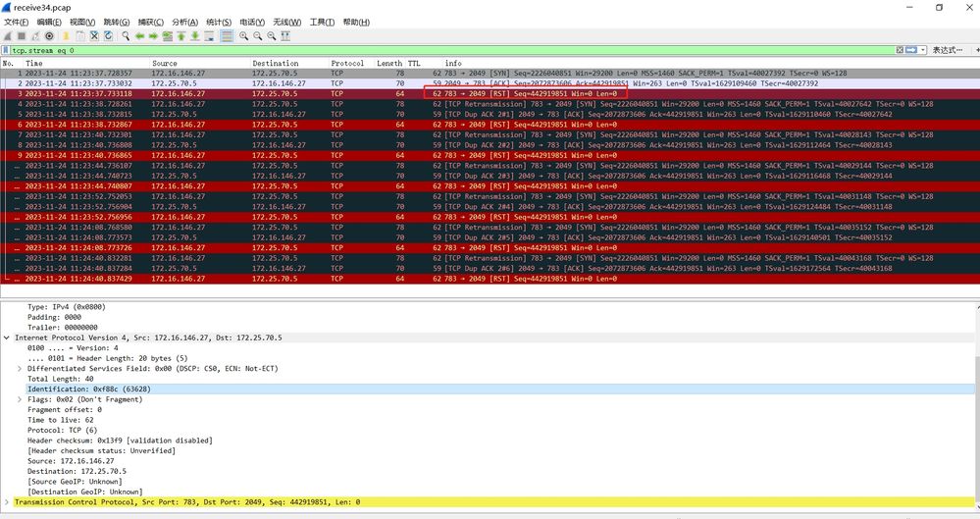The image size is (980, 519).
Task: Expand Flags: 0x02 (Don't Fragment) node
Action: tap(20, 399)
